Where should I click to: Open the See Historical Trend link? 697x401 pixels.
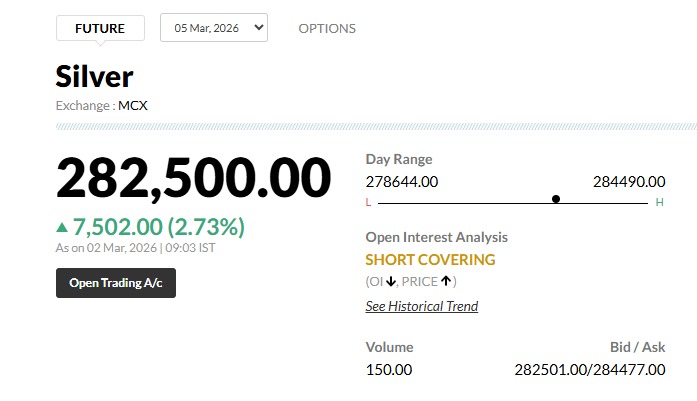pyautogui.click(x=422, y=306)
